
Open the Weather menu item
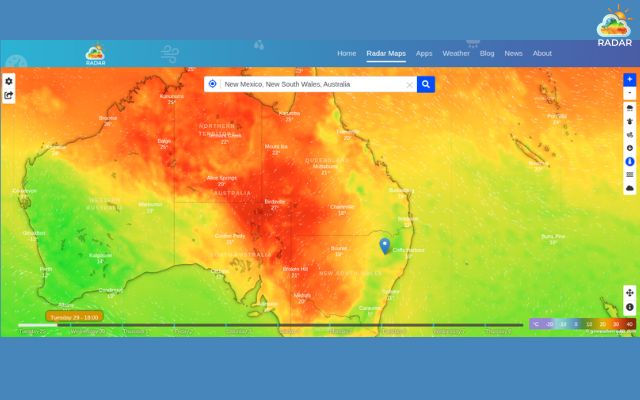(456, 53)
